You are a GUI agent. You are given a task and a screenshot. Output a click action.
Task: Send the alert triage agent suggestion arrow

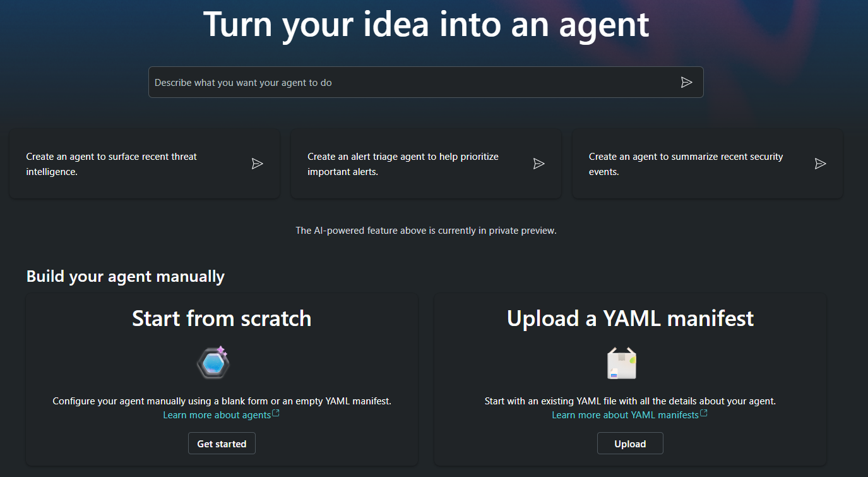pyautogui.click(x=538, y=164)
